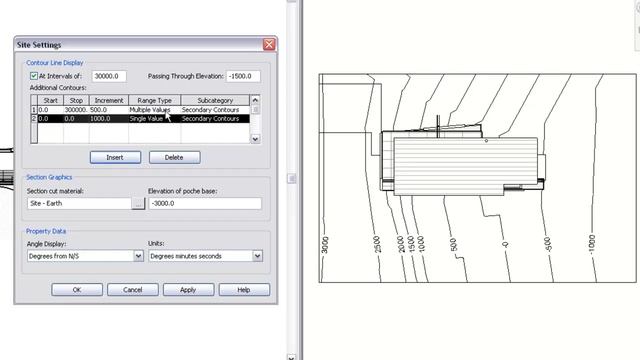640x360 pixels.
Task: Select the 500.0 Increment cell
Action: tap(109, 110)
